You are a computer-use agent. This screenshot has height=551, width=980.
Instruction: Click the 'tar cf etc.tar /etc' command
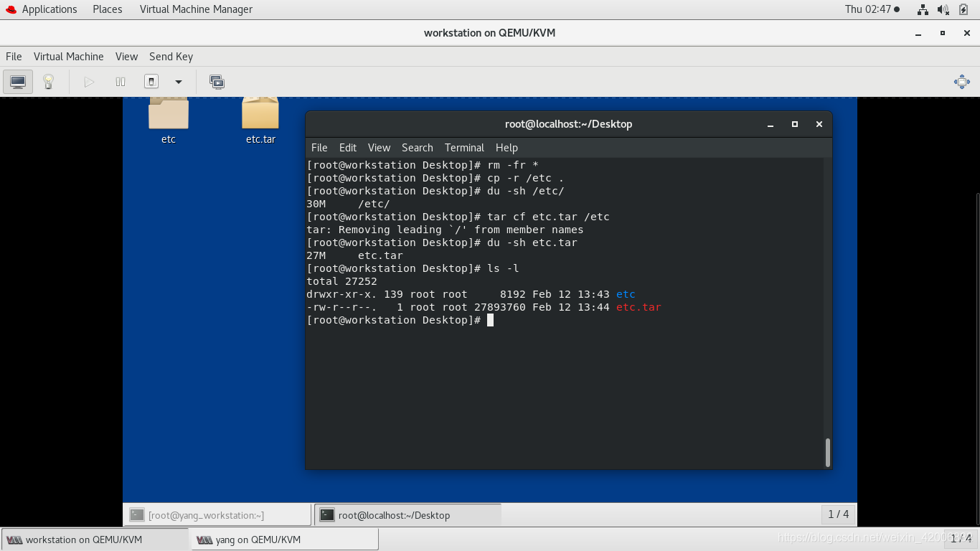coord(548,217)
